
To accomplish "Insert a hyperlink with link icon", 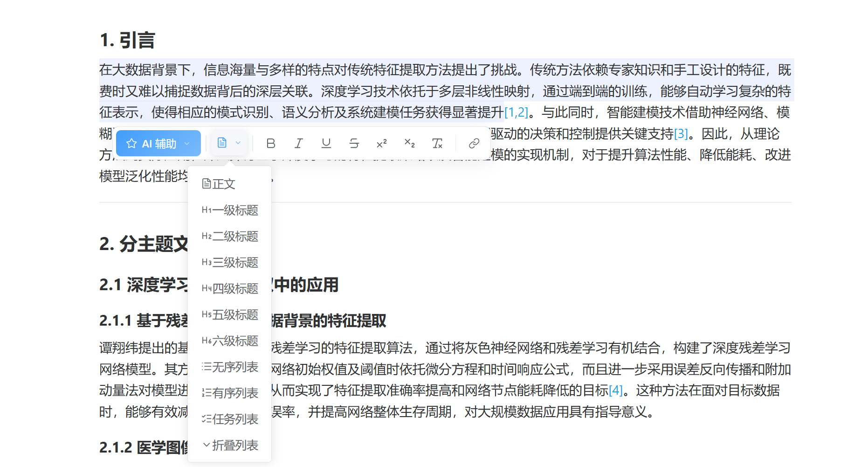I will click(474, 143).
